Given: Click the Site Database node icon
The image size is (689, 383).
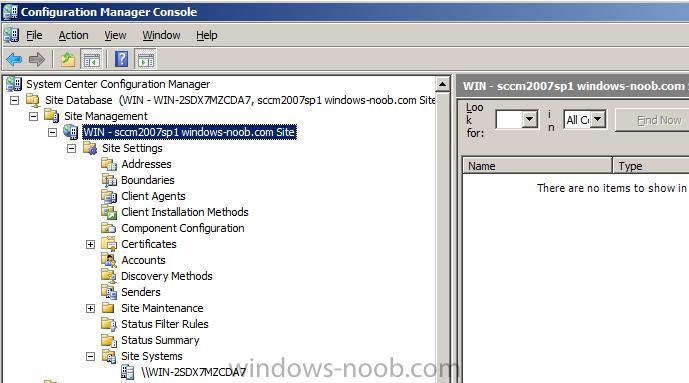Looking at the screenshot, I should [33, 100].
